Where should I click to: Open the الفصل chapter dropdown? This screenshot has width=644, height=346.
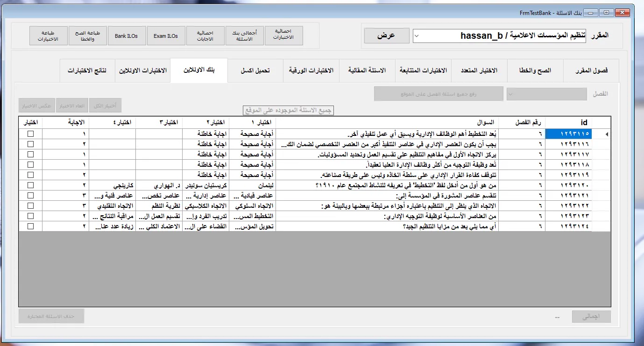(546, 94)
